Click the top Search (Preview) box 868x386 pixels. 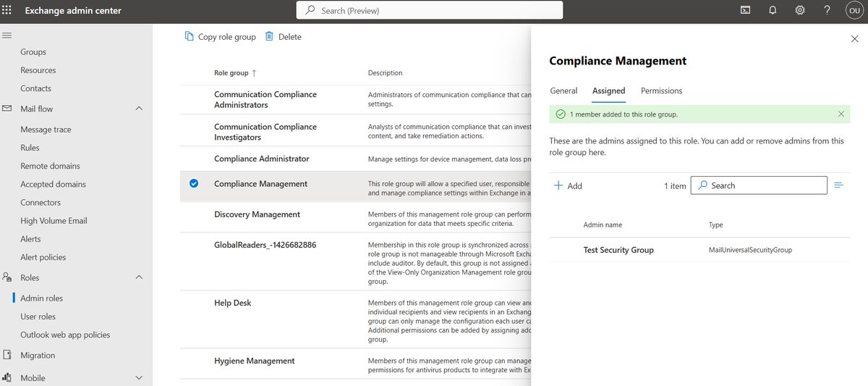coord(430,10)
